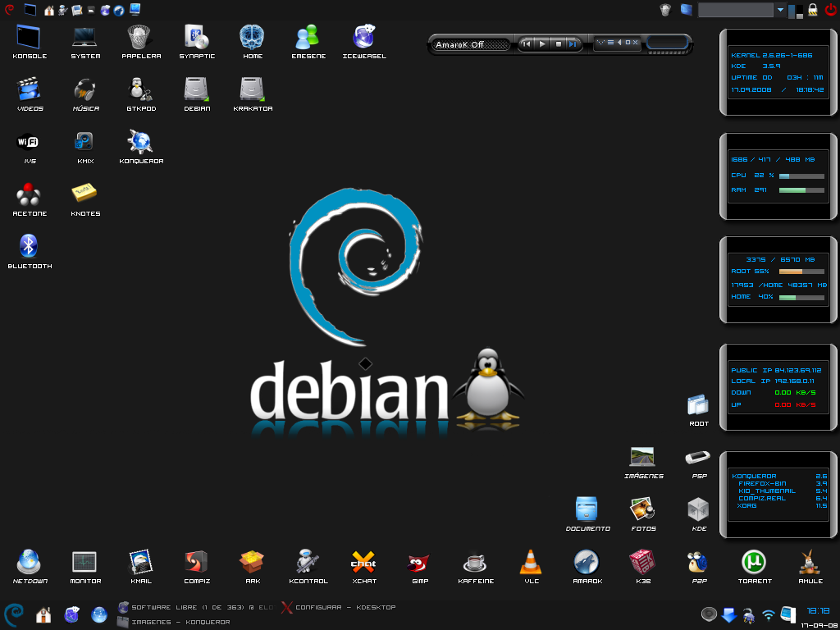840x630 pixels.
Task: Launch Torrent µTorrent icon
Action: 754,562
